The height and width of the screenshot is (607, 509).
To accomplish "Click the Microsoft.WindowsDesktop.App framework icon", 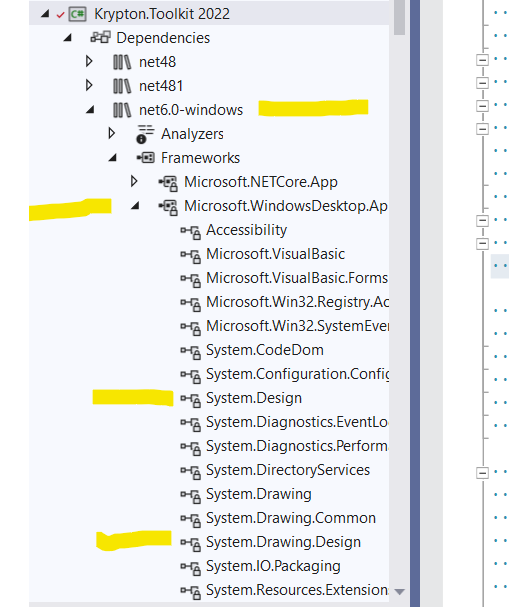I will 168,207.
